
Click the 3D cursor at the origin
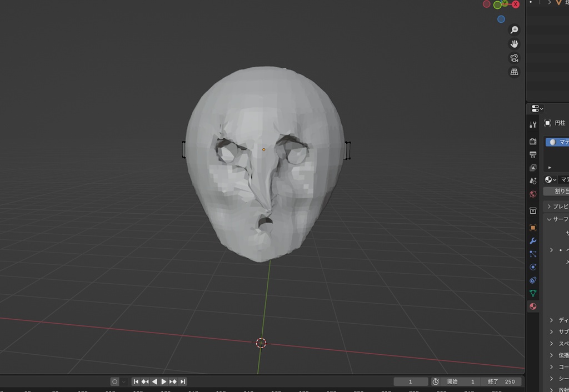(261, 343)
